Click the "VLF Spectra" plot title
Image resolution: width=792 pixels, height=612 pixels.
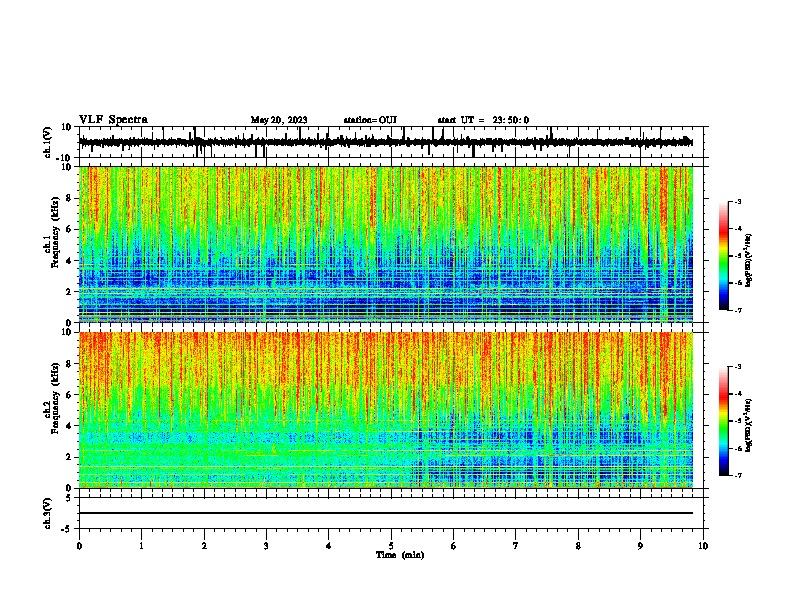coord(113,120)
